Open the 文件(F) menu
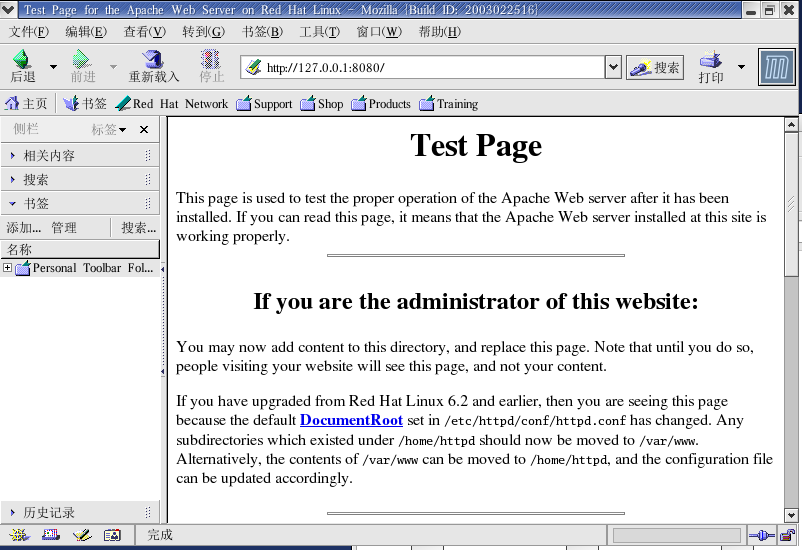 pos(29,32)
